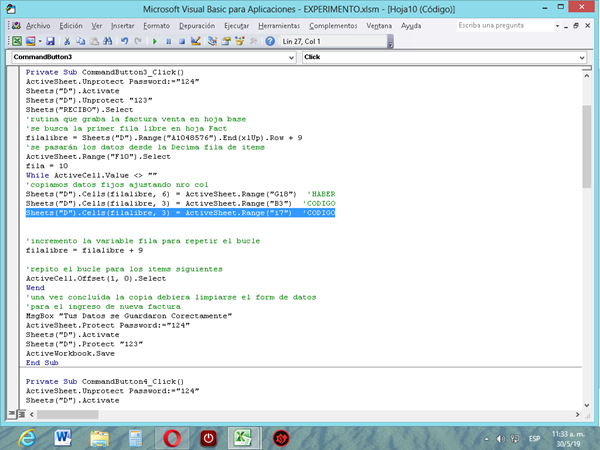The height and width of the screenshot is (450, 600).
Task: Open the VBA help question mark icon
Action: click(x=268, y=41)
